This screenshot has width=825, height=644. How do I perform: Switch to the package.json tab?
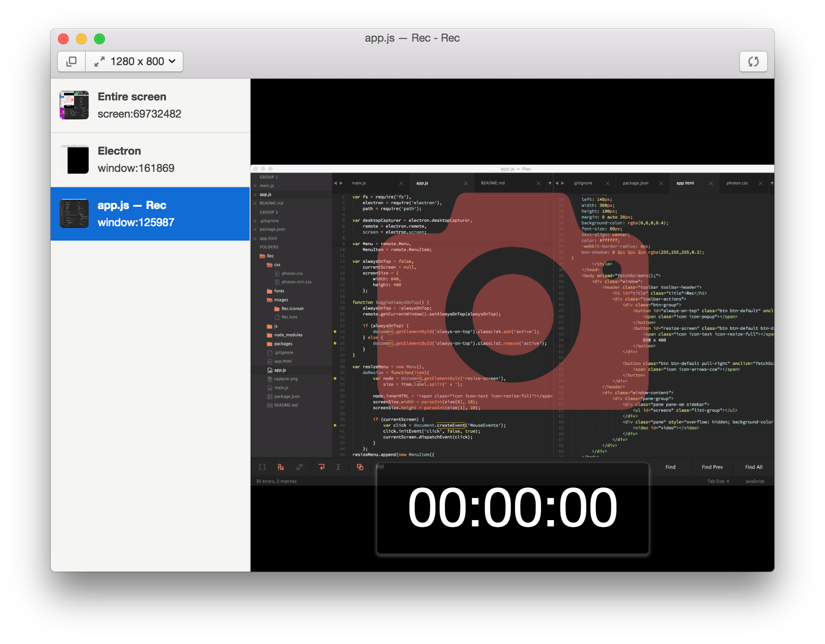pyautogui.click(x=635, y=183)
